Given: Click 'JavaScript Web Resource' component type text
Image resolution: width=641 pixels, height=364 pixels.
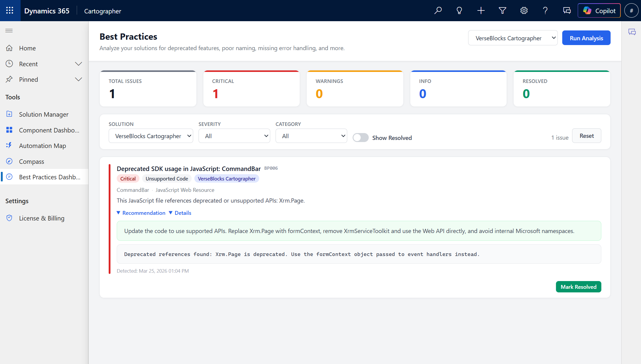Looking at the screenshot, I should coord(185,190).
